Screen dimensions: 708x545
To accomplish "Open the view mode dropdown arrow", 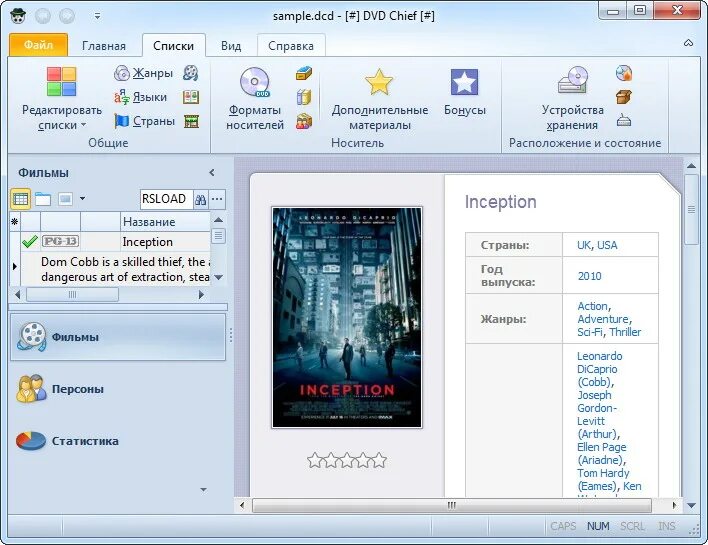I will coord(83,198).
